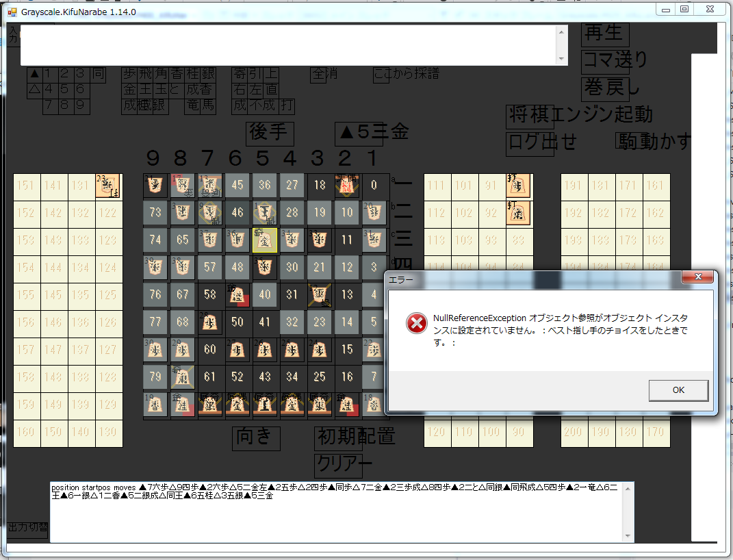This screenshot has height=560, width=733.
Task: Click the ここから採譜 record button
Action: (x=381, y=75)
